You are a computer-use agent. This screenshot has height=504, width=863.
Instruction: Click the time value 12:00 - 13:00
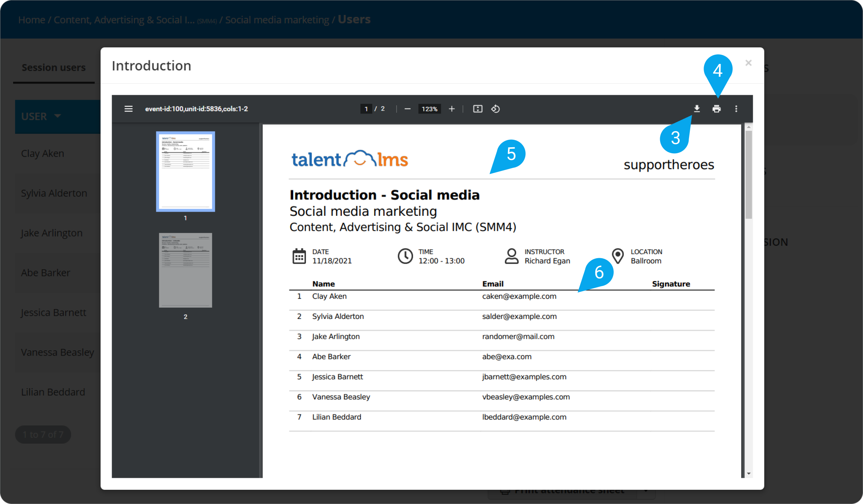click(441, 261)
